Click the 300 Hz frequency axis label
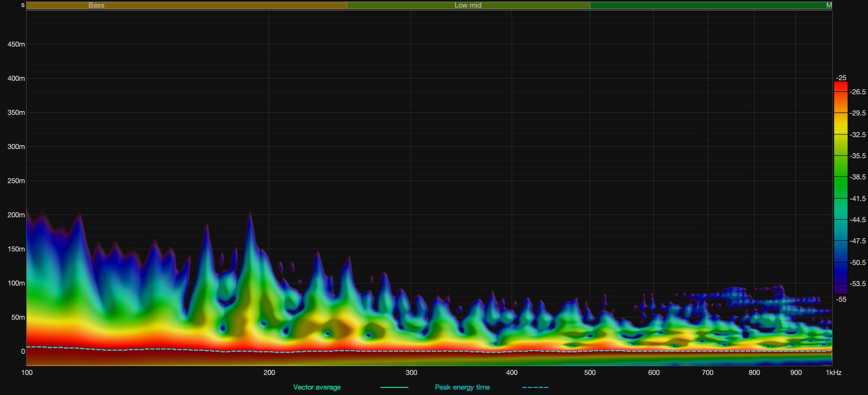 [411, 373]
